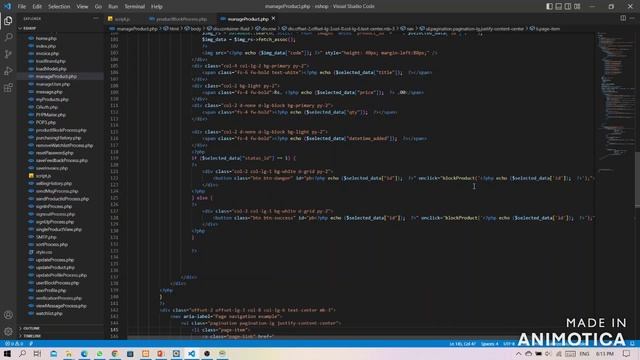Open the Run menu

113,7
